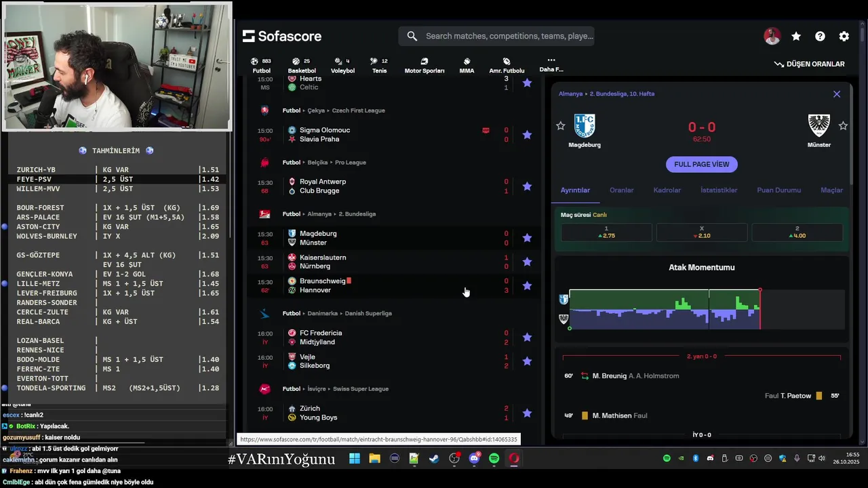Open Opera browser from the taskbar
This screenshot has height=488, width=868.
click(514, 459)
